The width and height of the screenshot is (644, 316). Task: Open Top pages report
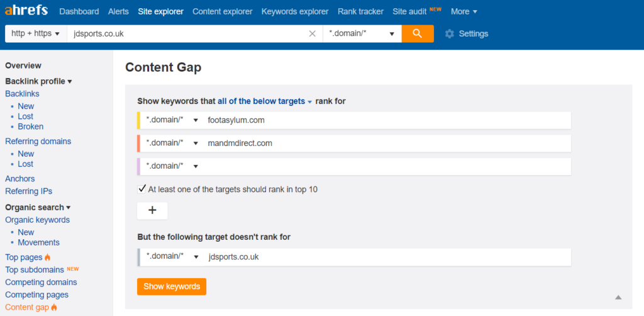(x=24, y=257)
